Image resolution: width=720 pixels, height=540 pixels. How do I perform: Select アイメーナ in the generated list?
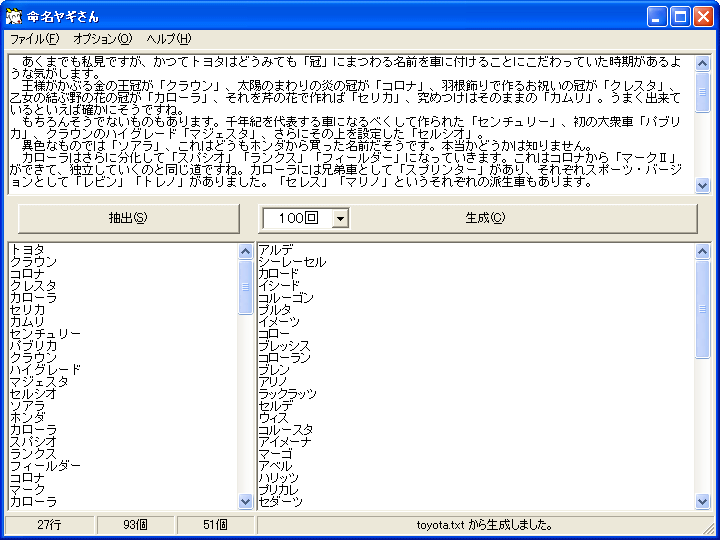pos(285,442)
